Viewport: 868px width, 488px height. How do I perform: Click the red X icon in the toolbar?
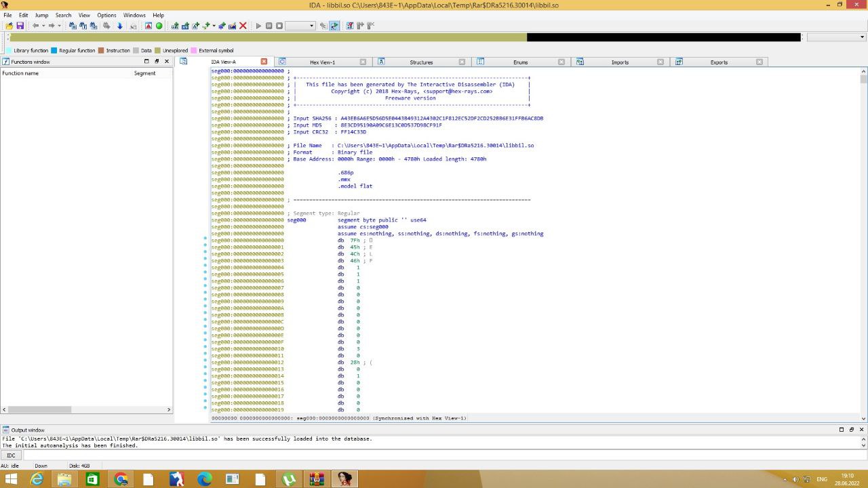click(243, 26)
